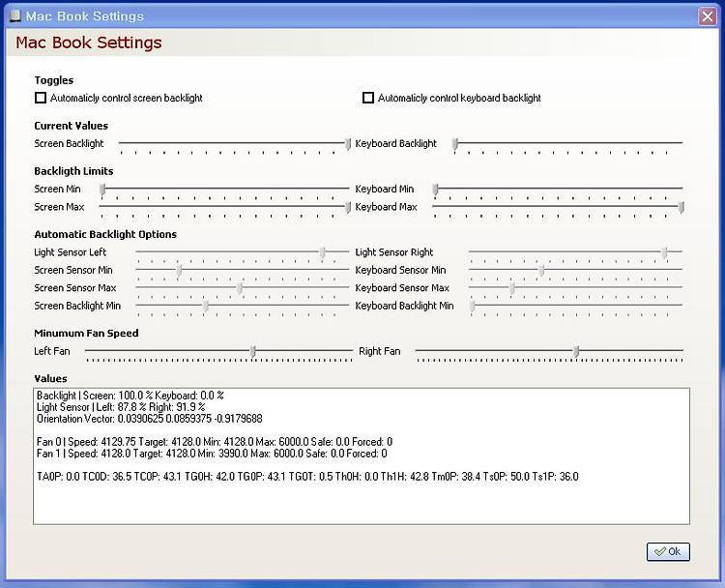Click the 'Automaticly control keyboard backlight' label
The height and width of the screenshot is (588, 725).
(459, 98)
